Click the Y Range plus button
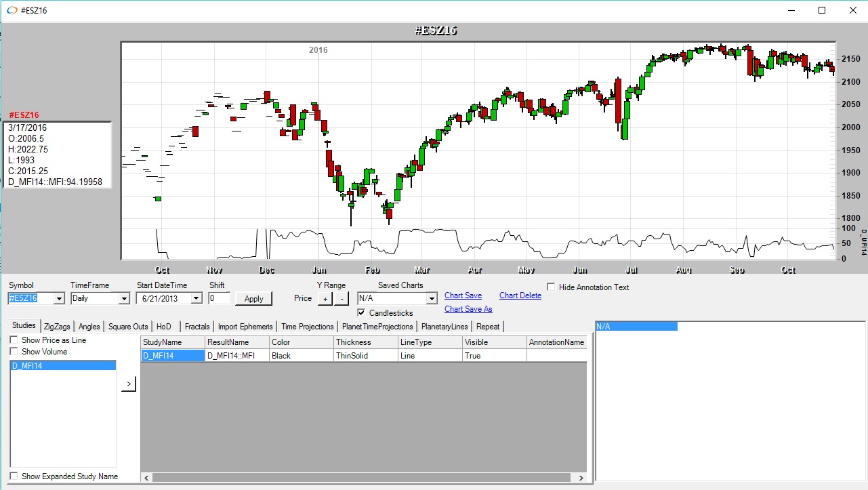This screenshot has width=868, height=490. point(325,298)
